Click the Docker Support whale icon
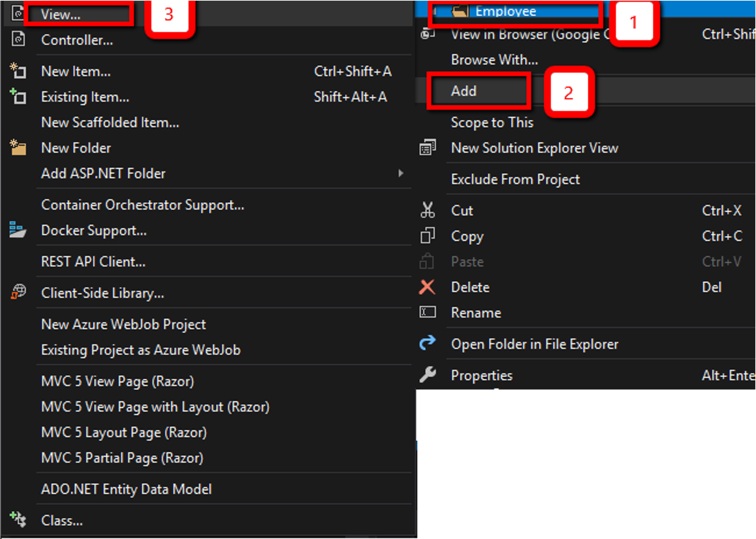The height and width of the screenshot is (539, 756). pyautogui.click(x=18, y=230)
